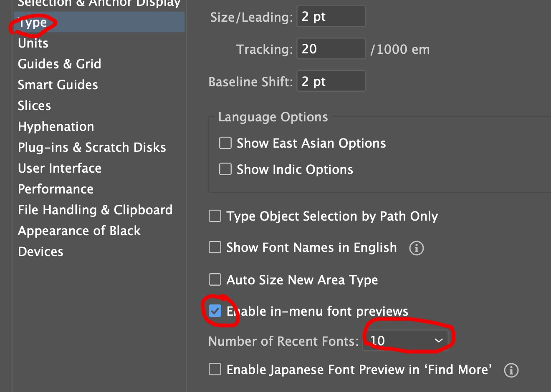Open info icon beside Show Font Names in English
The image size is (551, 392).
416,248
